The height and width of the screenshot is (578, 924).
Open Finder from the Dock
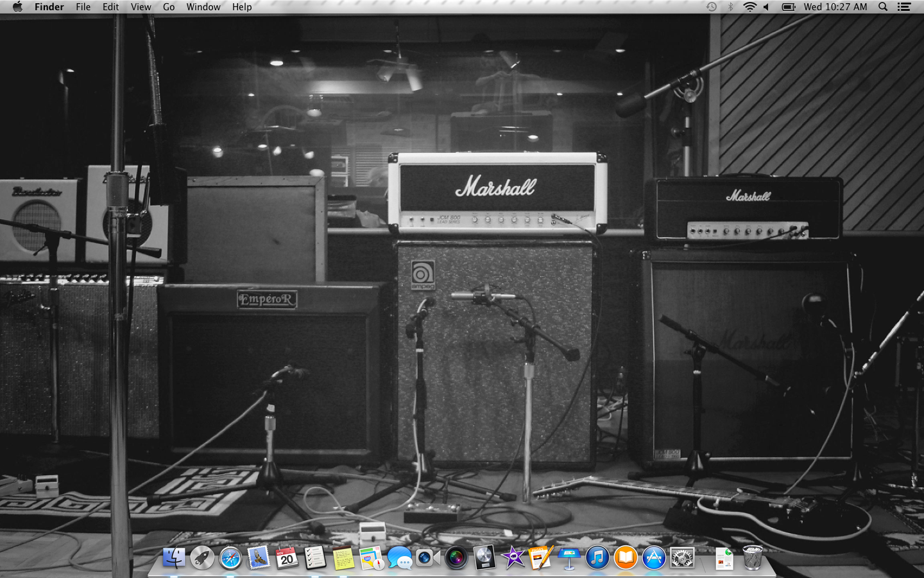tap(173, 557)
